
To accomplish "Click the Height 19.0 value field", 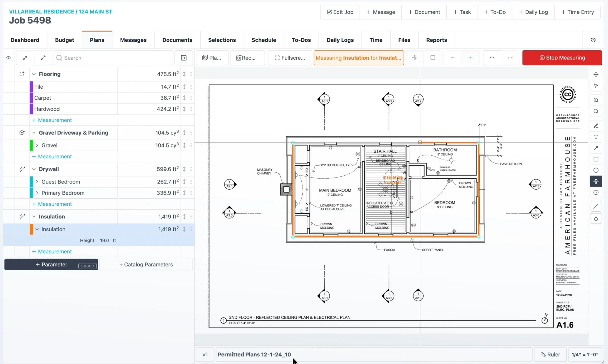I will [104, 241].
